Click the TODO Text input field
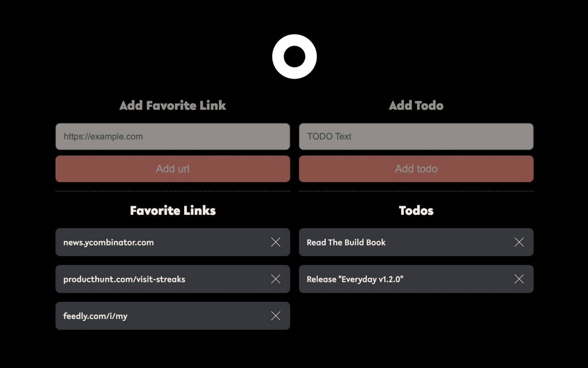This screenshot has height=368, width=588. coord(416,136)
